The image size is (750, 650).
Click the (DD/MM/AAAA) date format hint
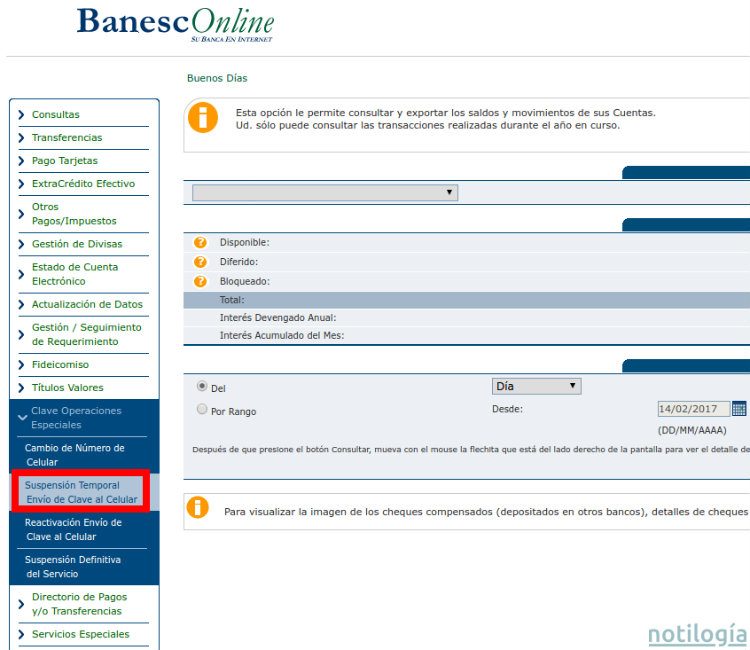[x=692, y=430]
